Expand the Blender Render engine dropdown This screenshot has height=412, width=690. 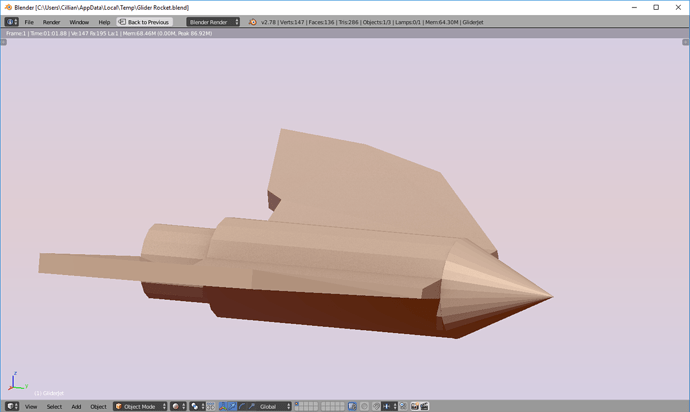pos(213,22)
